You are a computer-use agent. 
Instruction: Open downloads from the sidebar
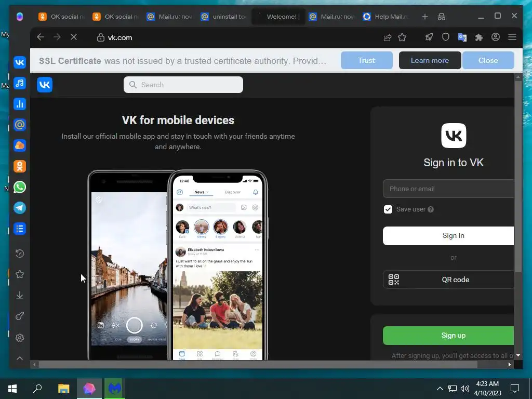pyautogui.click(x=20, y=296)
